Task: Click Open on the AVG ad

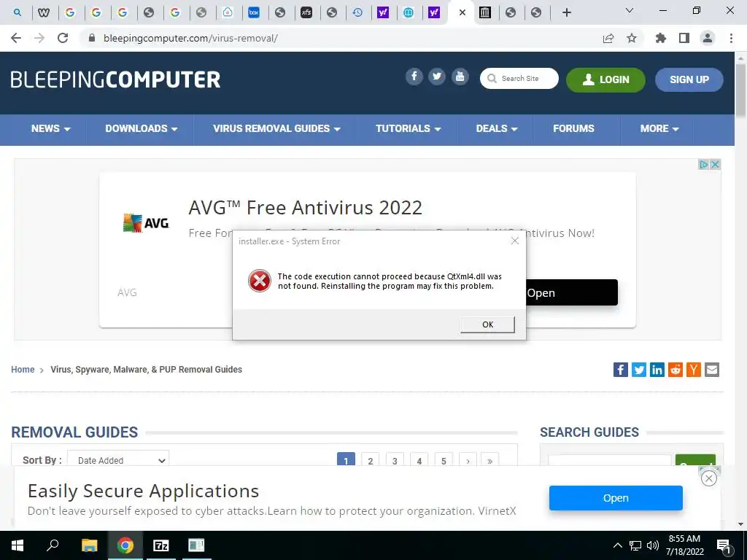Action: tap(571, 292)
